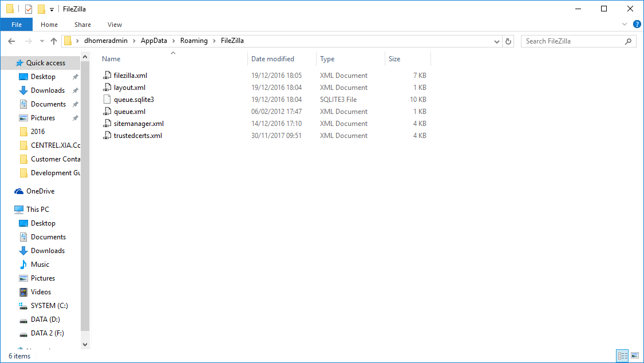Select the layout.xml file icon
Screen dimensions: 644x363
(x=107, y=87)
